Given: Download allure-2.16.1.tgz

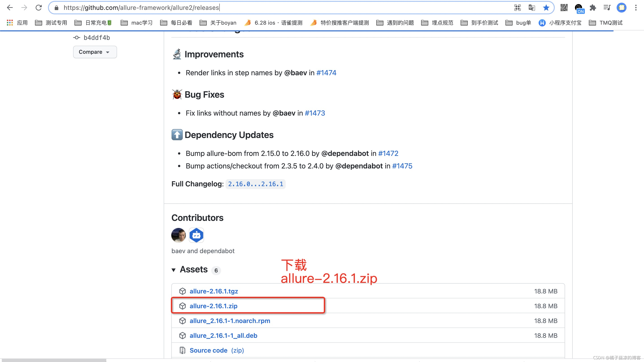Looking at the screenshot, I should (x=214, y=291).
